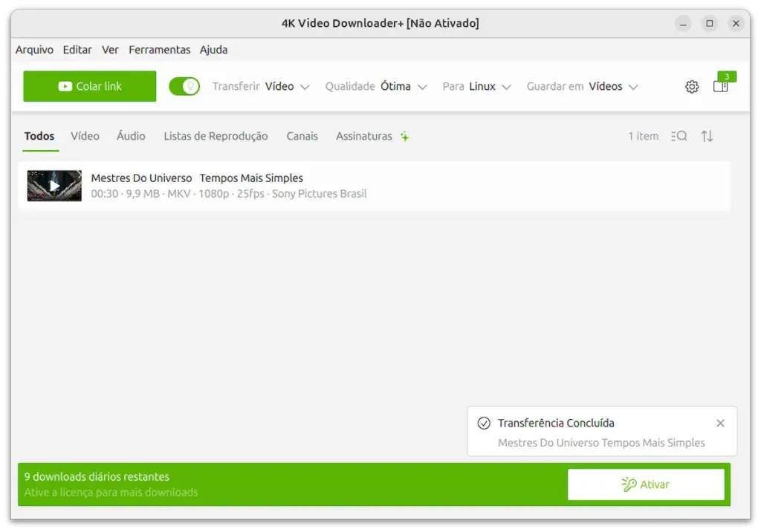The width and height of the screenshot is (761, 532).
Task: Click the 00:30 · 9,9 MB · MKV details line
Action: tap(229, 194)
